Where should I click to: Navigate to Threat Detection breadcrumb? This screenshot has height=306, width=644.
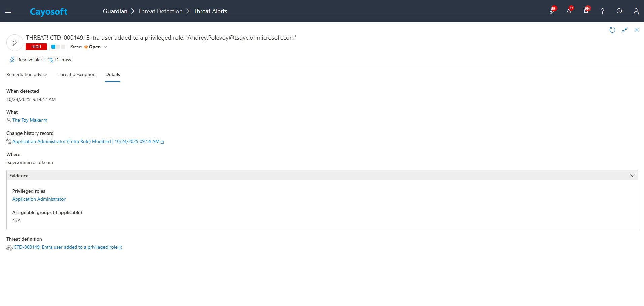160,11
